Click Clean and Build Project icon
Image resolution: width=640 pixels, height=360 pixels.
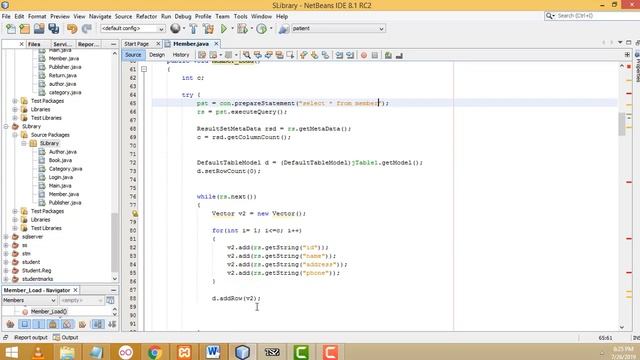click(209, 29)
